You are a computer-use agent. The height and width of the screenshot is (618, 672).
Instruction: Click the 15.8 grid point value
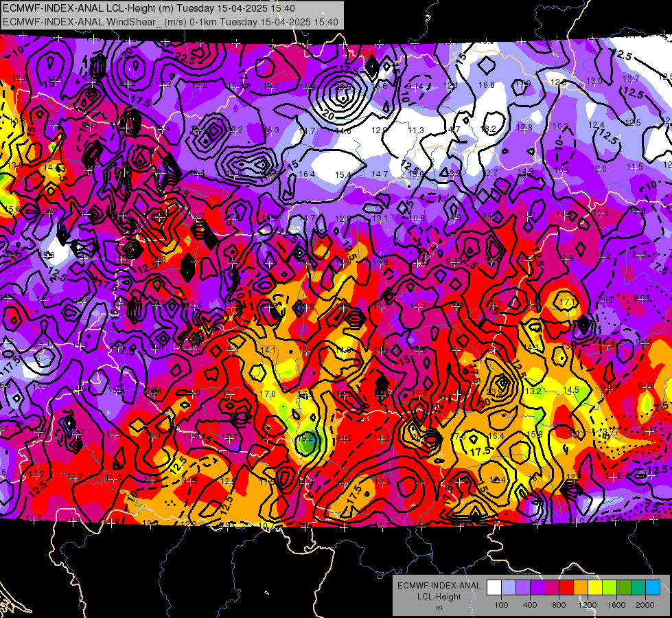tap(535, 435)
